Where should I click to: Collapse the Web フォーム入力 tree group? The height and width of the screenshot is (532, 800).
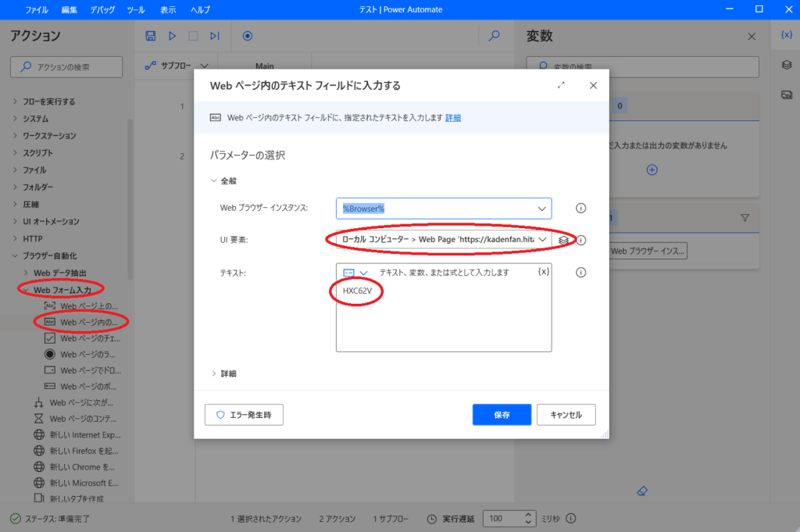[25, 290]
